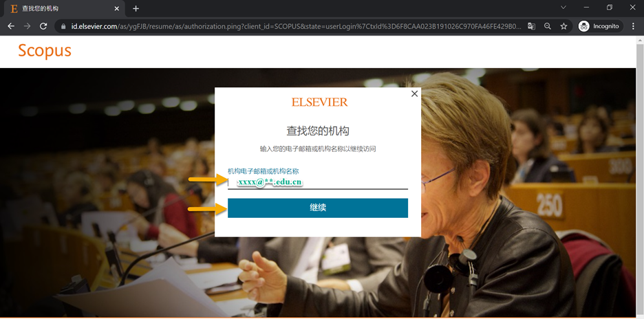Open a new tab with plus icon
The height and width of the screenshot is (319, 644).
tap(136, 9)
